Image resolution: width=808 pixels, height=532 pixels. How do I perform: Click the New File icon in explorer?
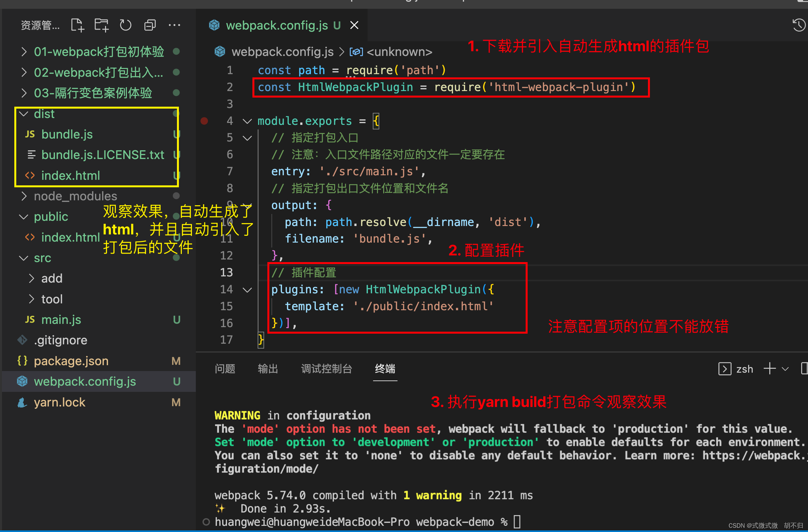(77, 25)
